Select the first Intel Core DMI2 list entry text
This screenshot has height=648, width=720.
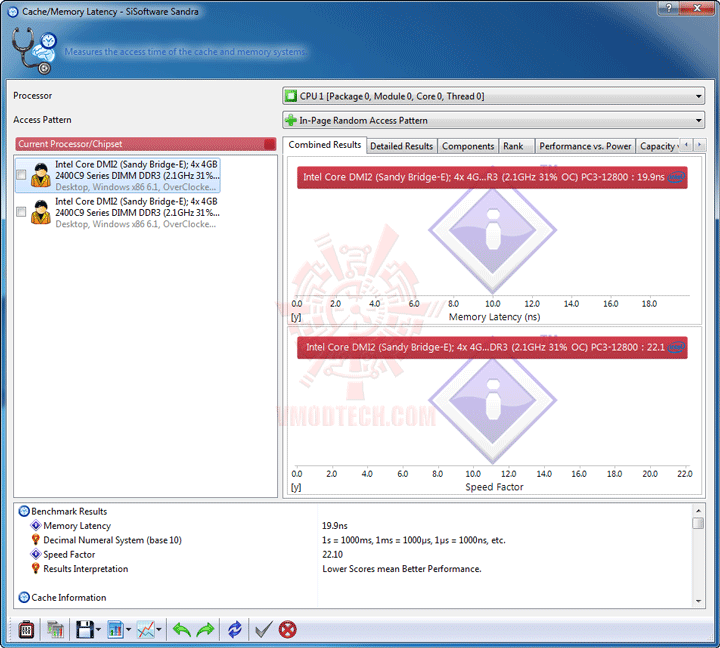coord(137,175)
